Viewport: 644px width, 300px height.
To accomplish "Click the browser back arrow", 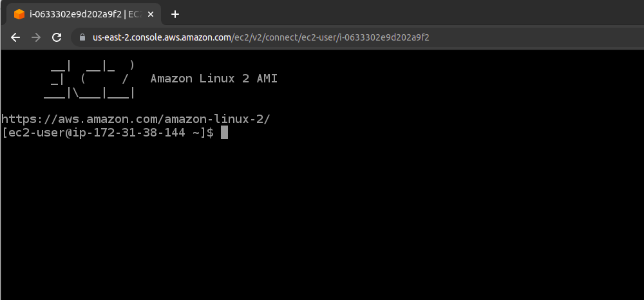I will [15, 37].
